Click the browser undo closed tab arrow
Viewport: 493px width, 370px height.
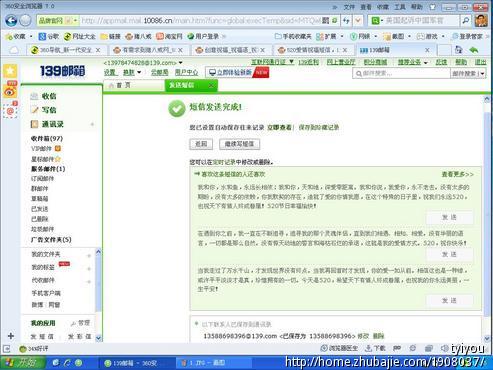pyautogui.click(x=474, y=50)
